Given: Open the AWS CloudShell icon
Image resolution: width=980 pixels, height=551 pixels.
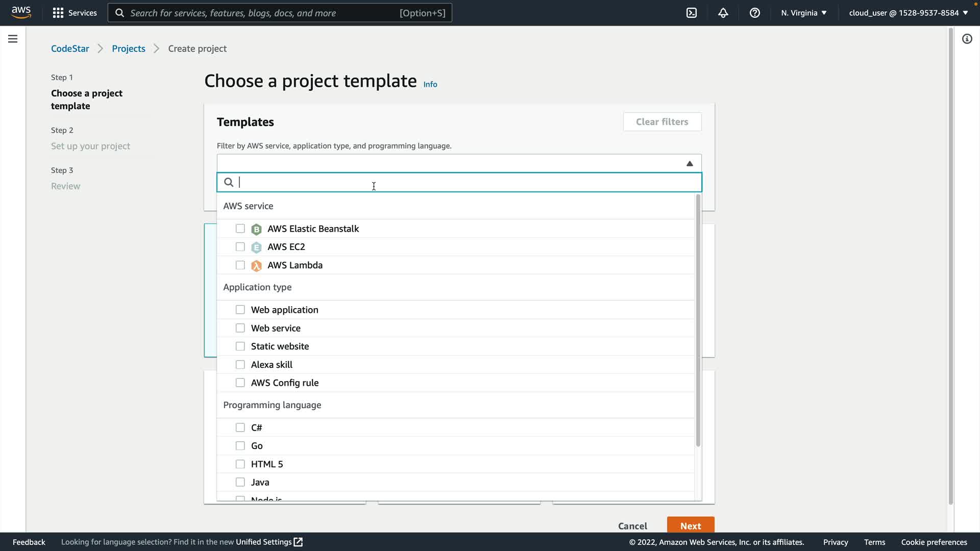Looking at the screenshot, I should (692, 13).
